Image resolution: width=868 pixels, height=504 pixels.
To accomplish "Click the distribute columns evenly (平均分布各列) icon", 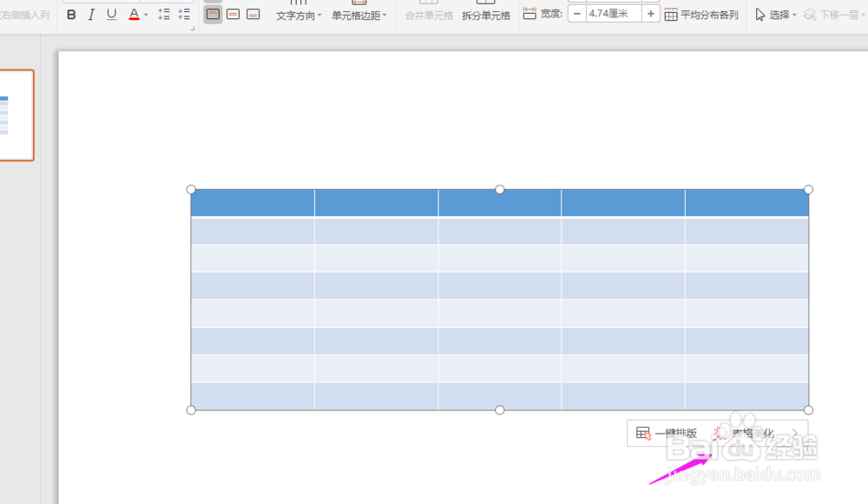I will pos(671,13).
